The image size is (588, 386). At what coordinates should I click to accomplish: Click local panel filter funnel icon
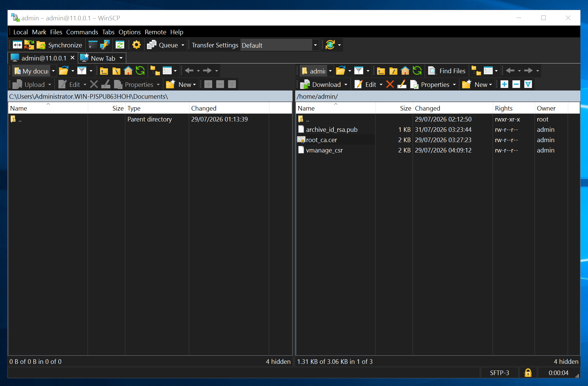pyautogui.click(x=82, y=71)
